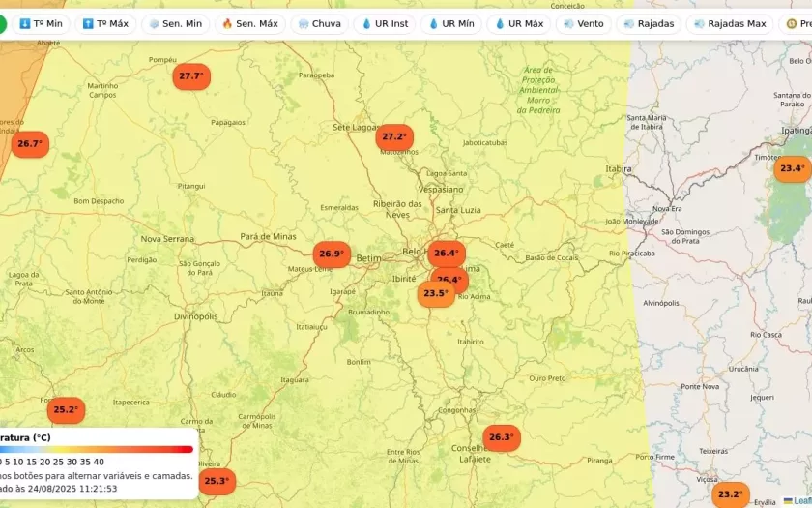Select Rajadas Max gusts layer

click(729, 23)
